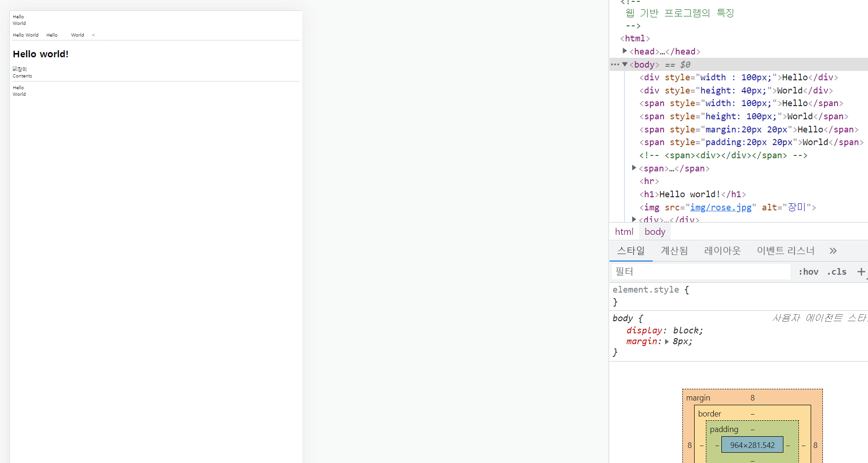This screenshot has width=868, height=463.
Task: Show more styles panel tabs with the double chevron
Action: 833,251
